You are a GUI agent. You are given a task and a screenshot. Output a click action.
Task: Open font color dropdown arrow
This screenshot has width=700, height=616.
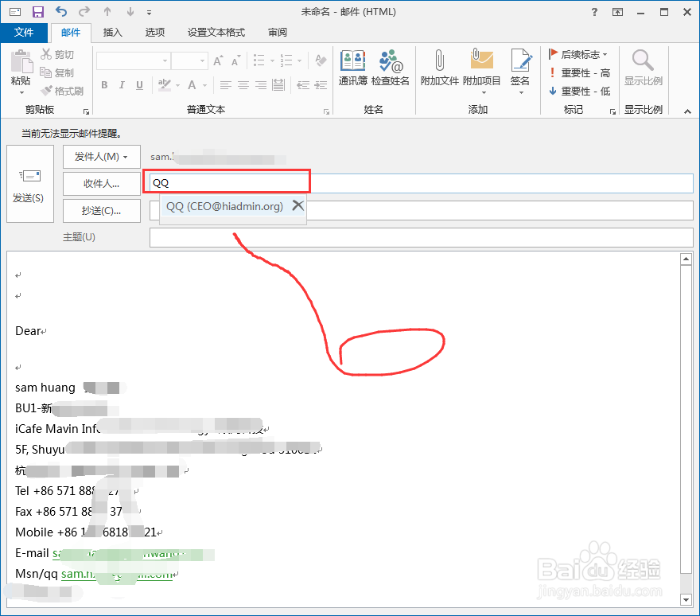205,85
